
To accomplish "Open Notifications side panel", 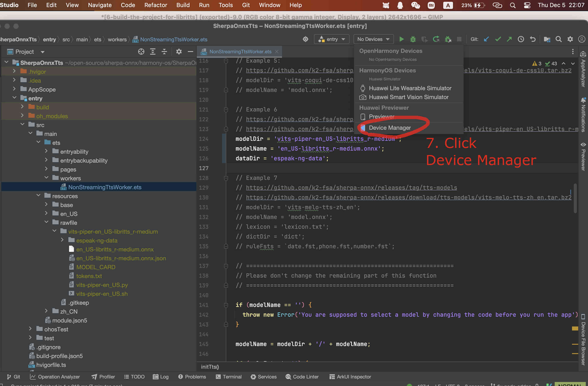I will click(x=583, y=115).
